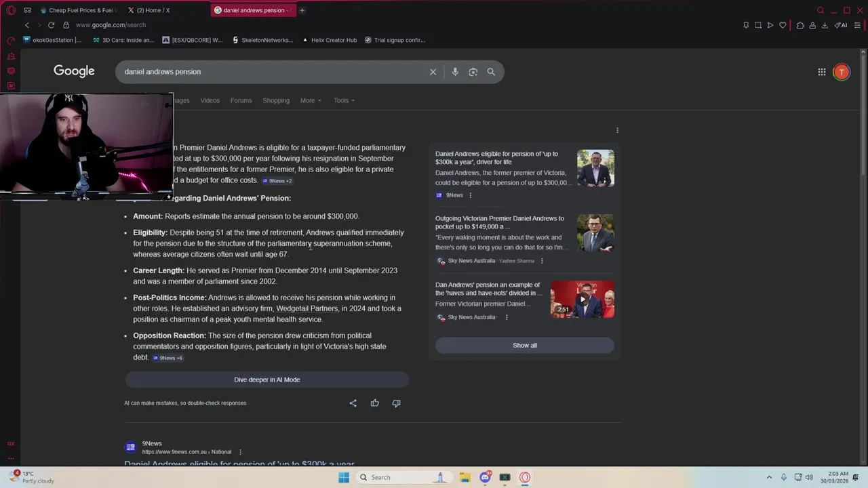The height and width of the screenshot is (488, 868).
Task: Open 'eligible for pension' 9News article card
Action: (x=524, y=174)
